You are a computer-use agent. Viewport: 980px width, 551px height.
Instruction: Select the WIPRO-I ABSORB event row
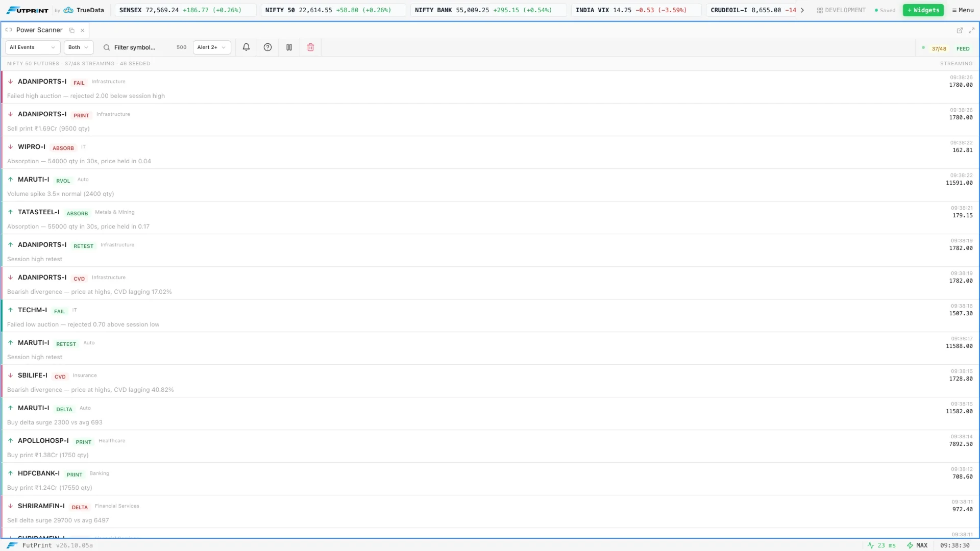[x=490, y=153]
